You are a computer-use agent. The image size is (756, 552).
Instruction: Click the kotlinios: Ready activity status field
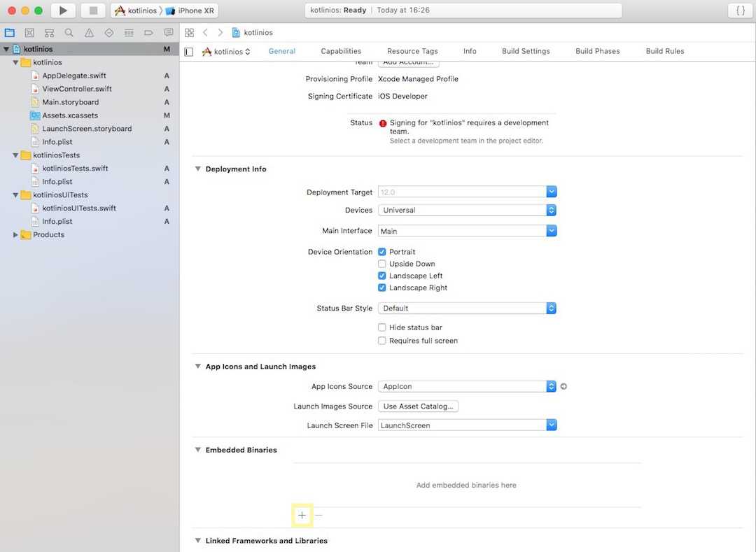[x=463, y=10]
